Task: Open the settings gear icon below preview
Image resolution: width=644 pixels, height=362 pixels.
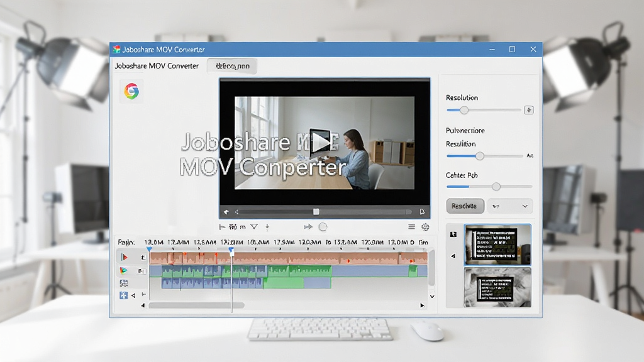Action: coord(426,227)
